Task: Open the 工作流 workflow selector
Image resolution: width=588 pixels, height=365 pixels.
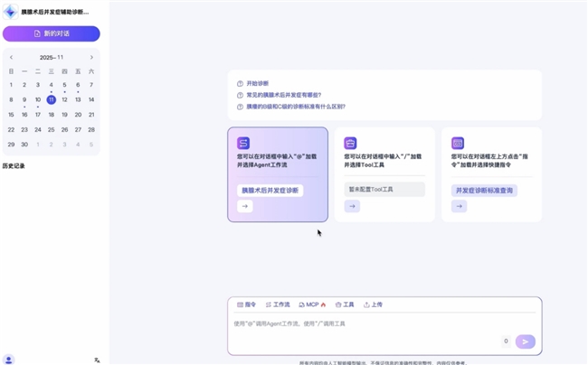Action: pyautogui.click(x=278, y=305)
